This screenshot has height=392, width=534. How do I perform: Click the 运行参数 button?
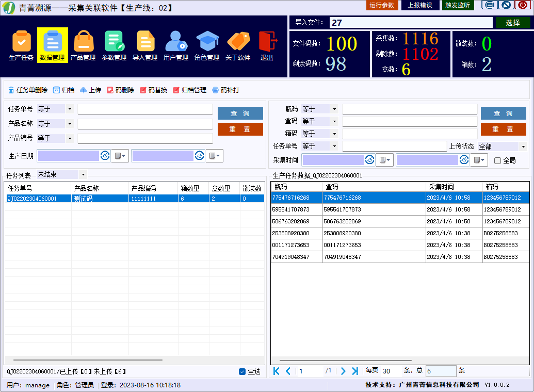tap(382, 5)
